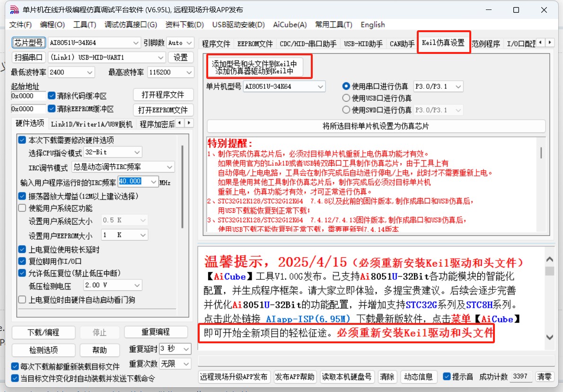Click 下载/编程 button
Viewport: 563px width, 392px height.
click(44, 332)
